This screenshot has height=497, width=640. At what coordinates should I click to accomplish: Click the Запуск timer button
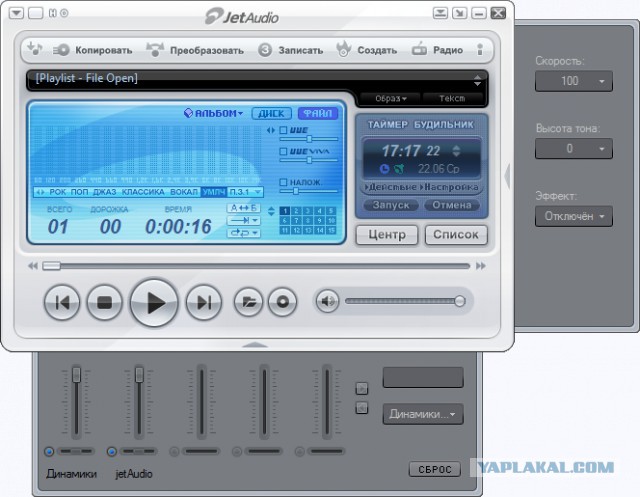tap(391, 205)
